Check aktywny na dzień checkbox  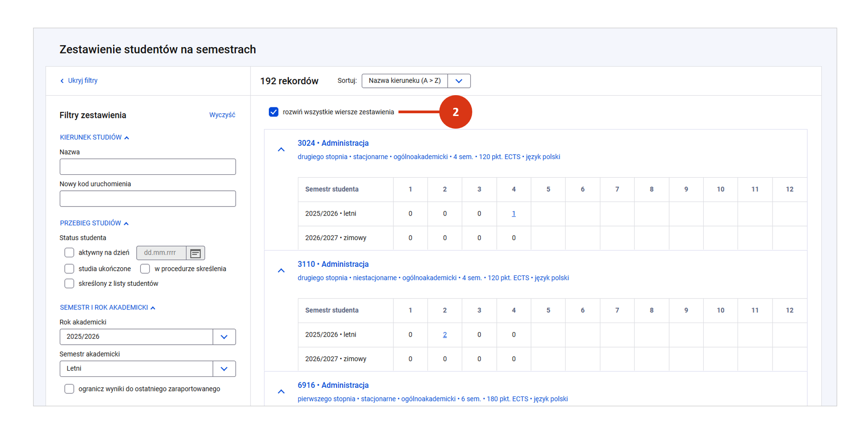coord(69,253)
